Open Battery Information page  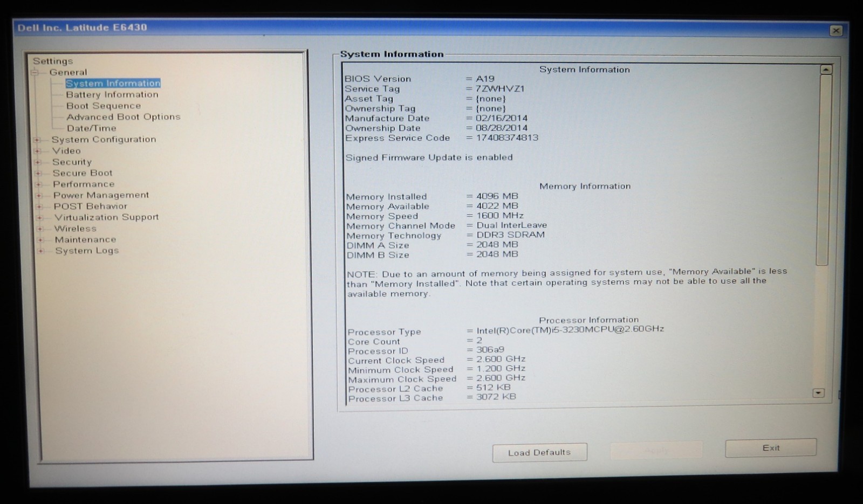[112, 94]
